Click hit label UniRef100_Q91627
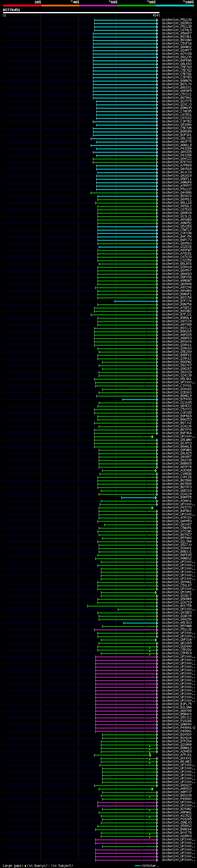The width and height of the screenshot is (197, 868). [x=177, y=785]
